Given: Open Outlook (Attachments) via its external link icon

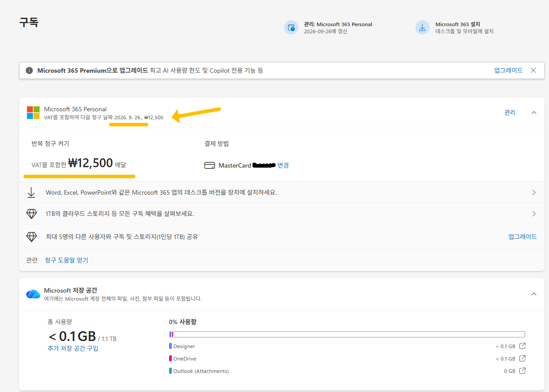Looking at the screenshot, I should [x=522, y=371].
